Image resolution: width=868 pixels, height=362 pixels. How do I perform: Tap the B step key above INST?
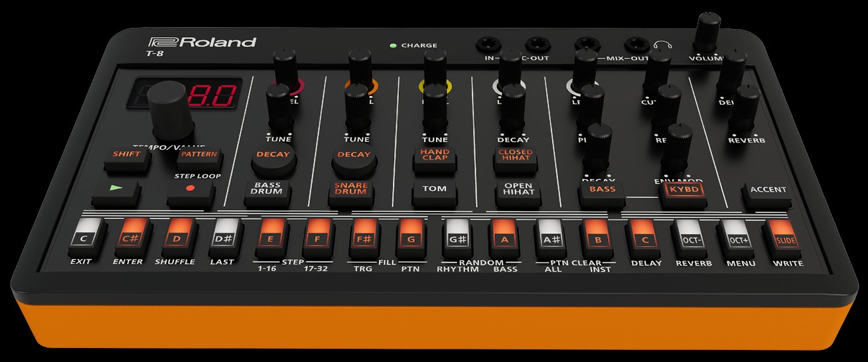tap(597, 240)
